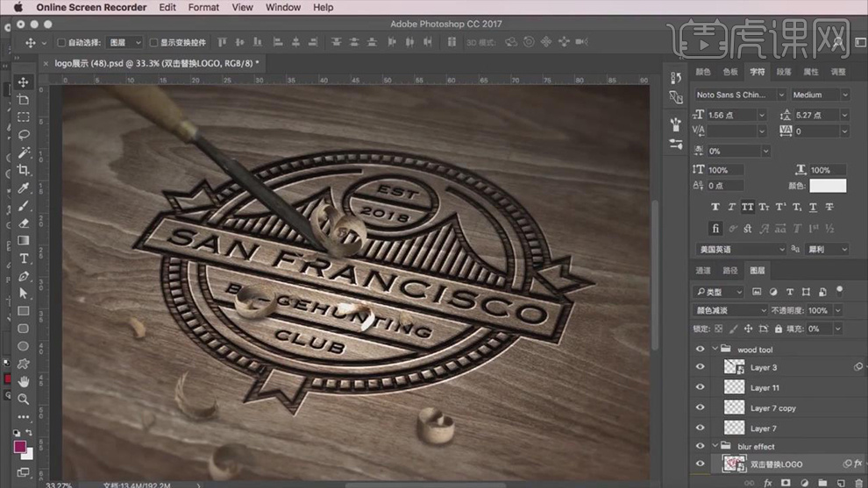
Task: Select the Ellipse tool
Action: tap(24, 346)
